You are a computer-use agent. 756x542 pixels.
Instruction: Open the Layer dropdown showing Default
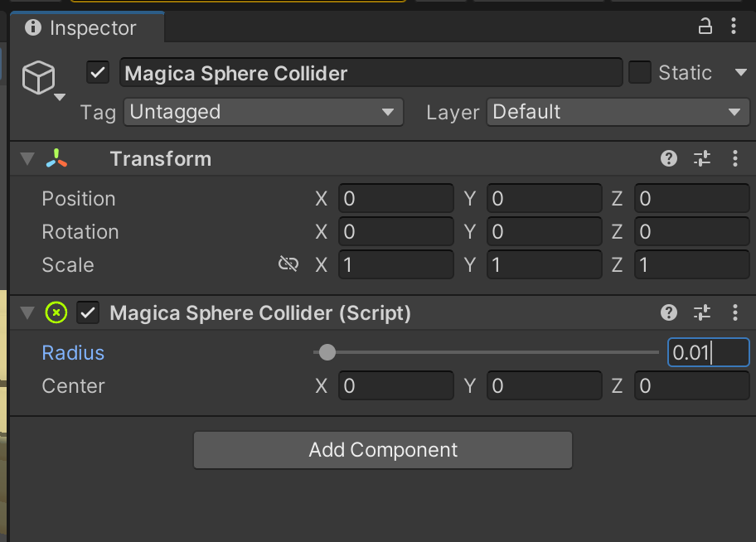(x=618, y=112)
